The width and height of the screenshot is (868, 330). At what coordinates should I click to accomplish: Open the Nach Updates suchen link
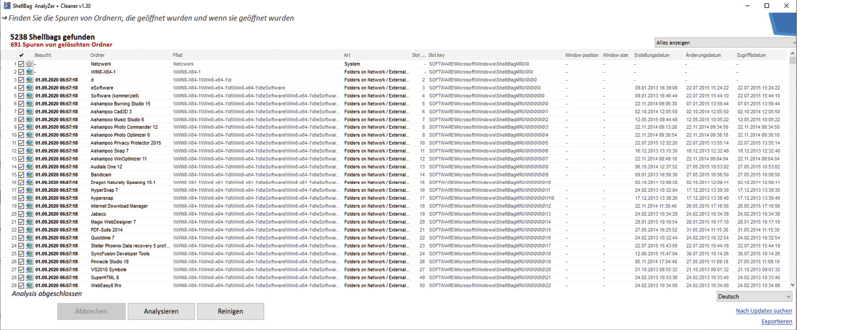pos(764,311)
